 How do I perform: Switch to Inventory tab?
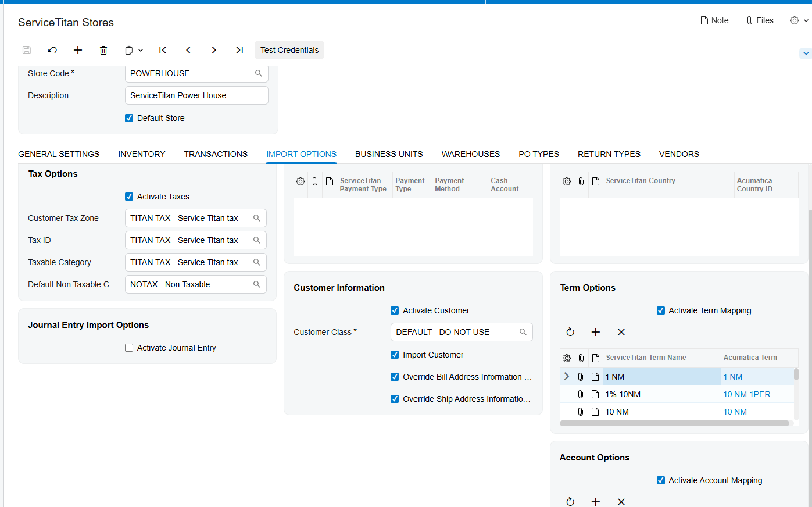(x=142, y=154)
